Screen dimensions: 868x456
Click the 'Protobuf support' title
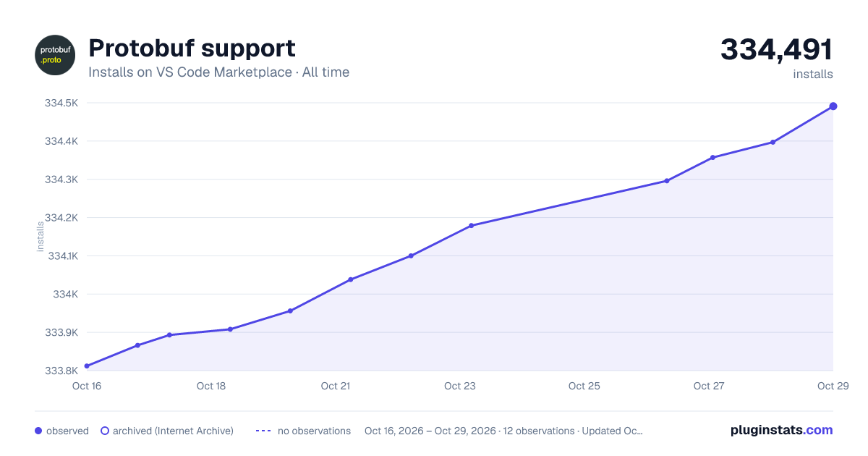(192, 48)
